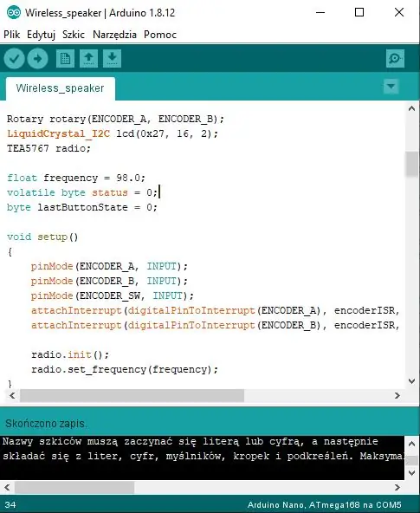
Task: Minimize the Arduino window
Action: pos(320,12)
